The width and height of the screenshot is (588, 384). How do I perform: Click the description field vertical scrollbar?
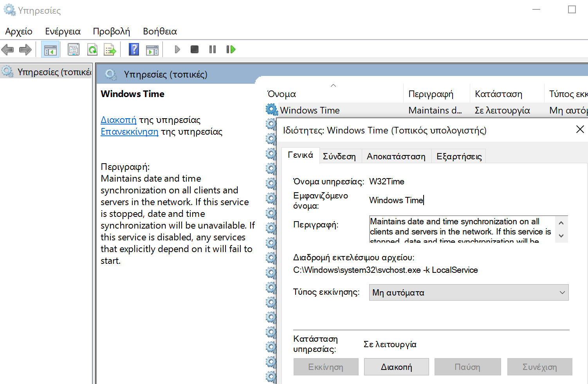click(561, 229)
